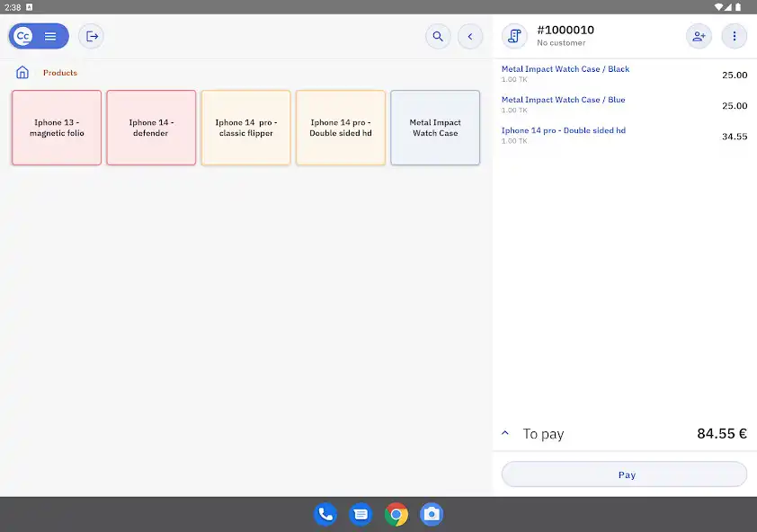757x532 pixels.
Task: Select Metal Impact Watch Case Blue line
Action: (563, 100)
